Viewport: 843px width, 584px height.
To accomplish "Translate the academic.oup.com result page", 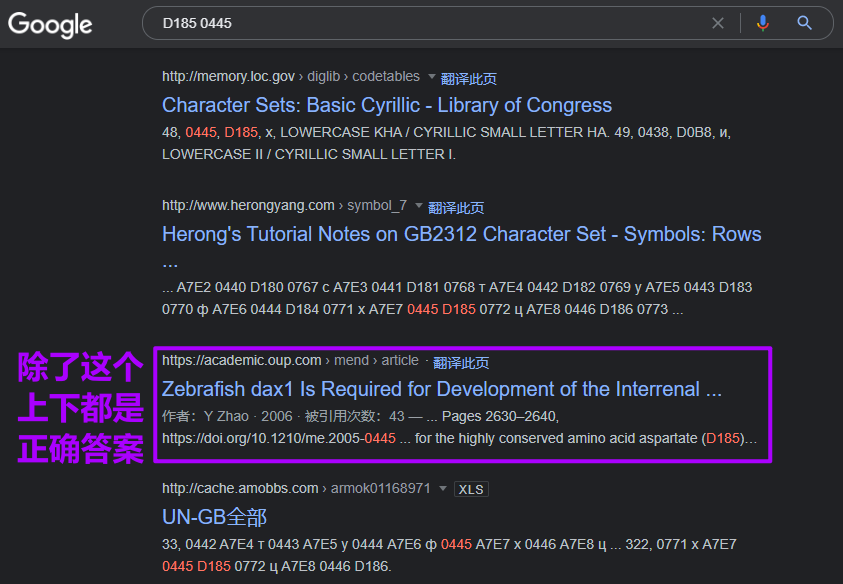I will [x=461, y=363].
